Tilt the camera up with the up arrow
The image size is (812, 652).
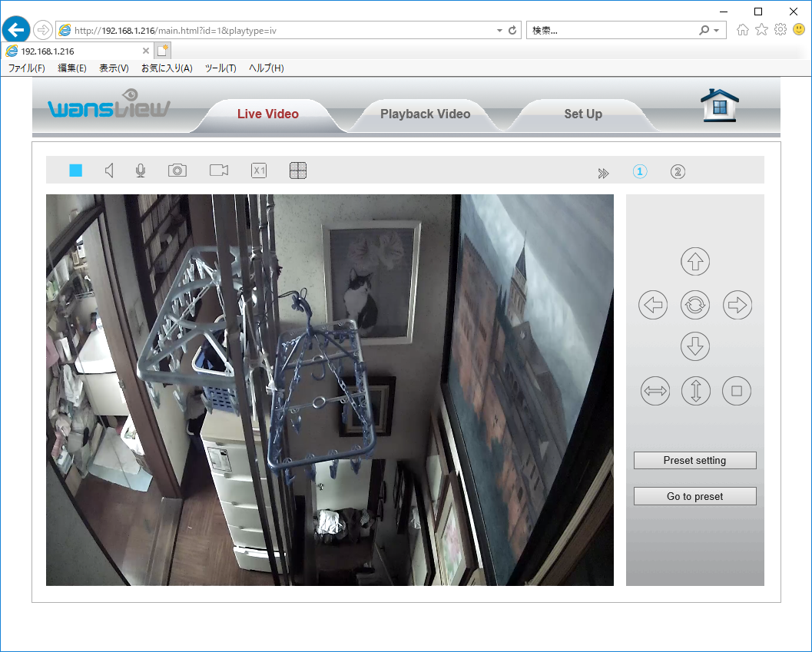tap(695, 262)
